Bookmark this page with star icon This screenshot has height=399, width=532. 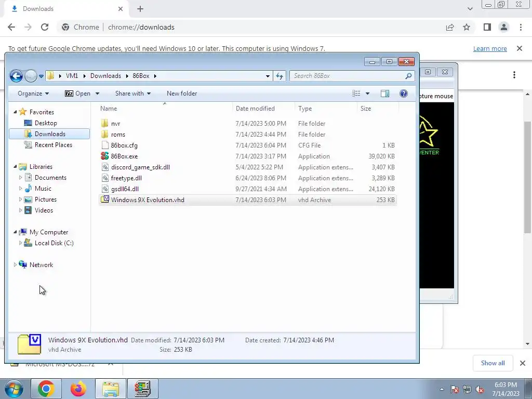(x=467, y=27)
